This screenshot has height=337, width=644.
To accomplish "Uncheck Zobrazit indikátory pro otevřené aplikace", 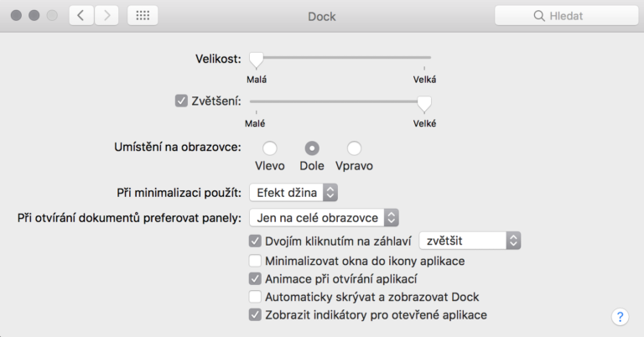I will click(256, 315).
